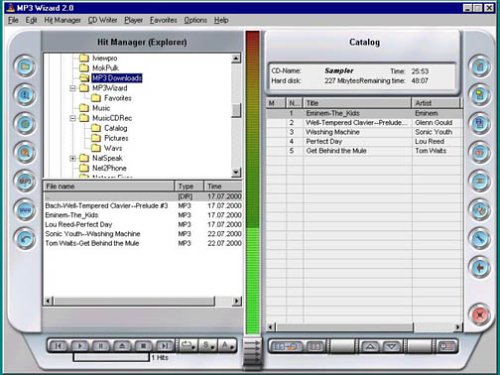Collapse the MusicCDRec tree node
Screen dimensions: 500x375
[73, 118]
